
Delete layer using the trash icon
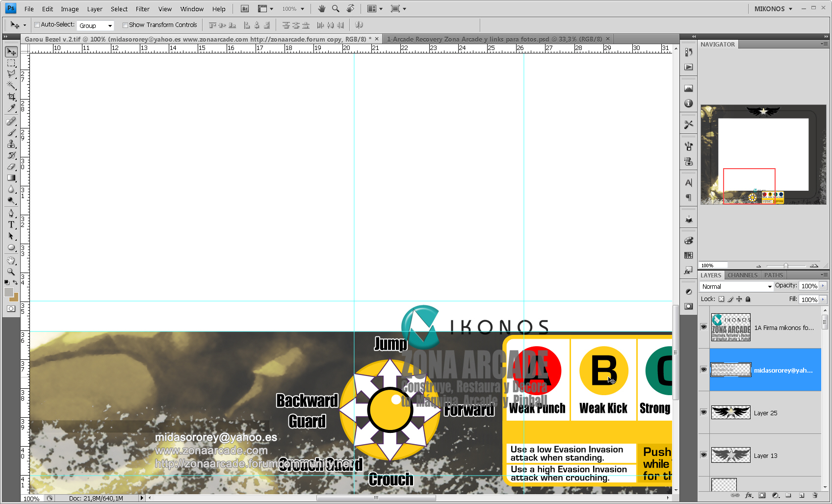815,495
